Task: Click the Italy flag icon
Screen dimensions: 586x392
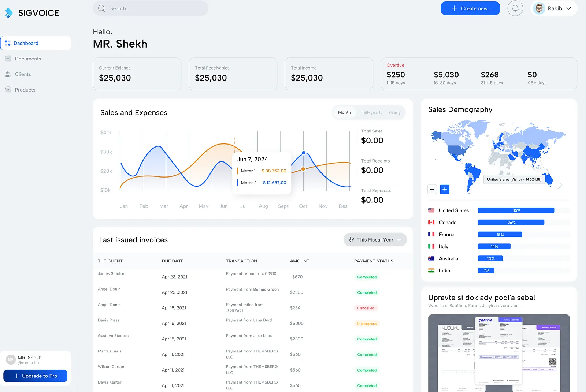Action: point(431,246)
